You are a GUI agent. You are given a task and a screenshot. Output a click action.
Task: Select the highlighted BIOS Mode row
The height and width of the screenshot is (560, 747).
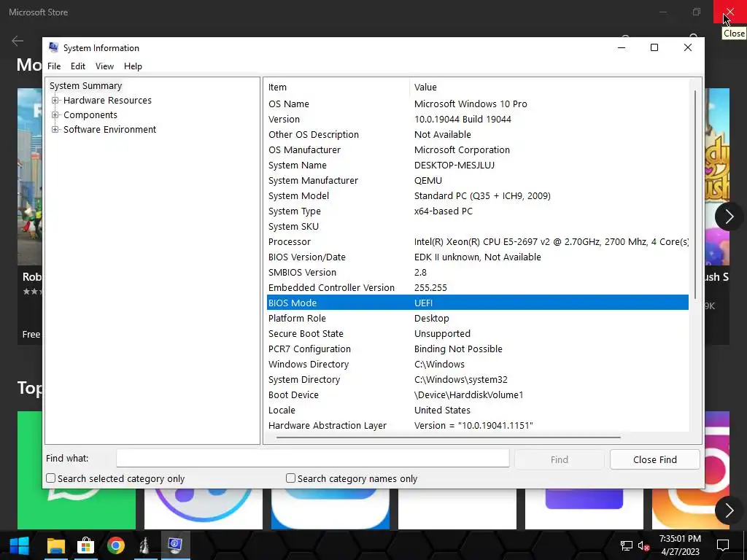point(477,303)
